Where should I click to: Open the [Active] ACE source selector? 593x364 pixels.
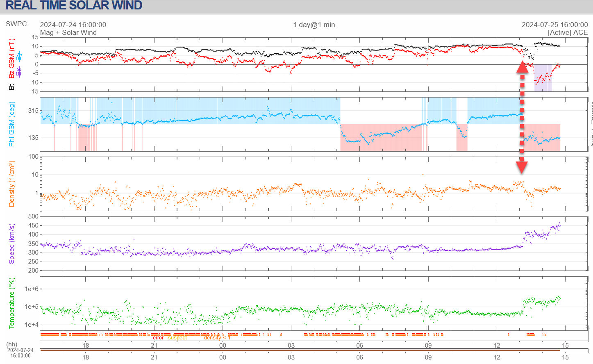(568, 32)
